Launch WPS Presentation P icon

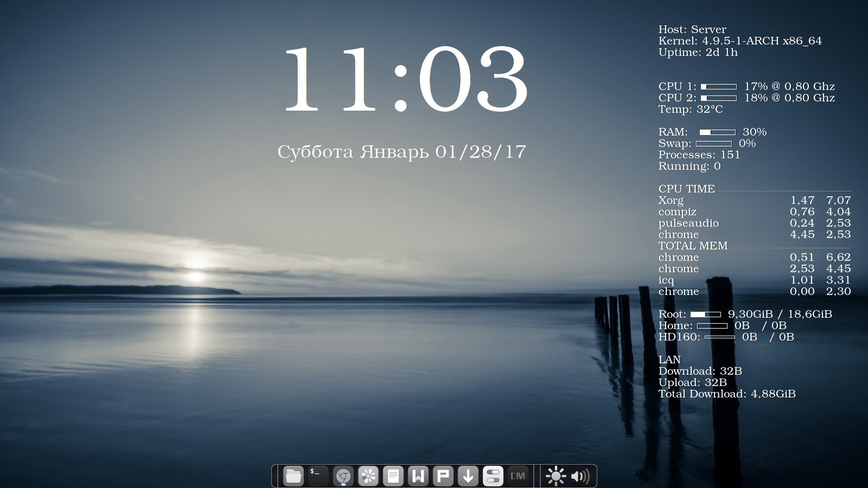(x=443, y=476)
